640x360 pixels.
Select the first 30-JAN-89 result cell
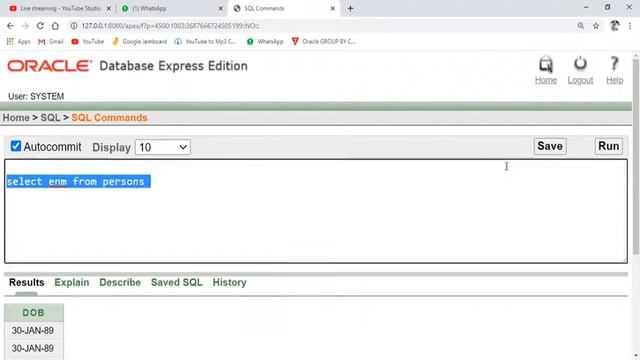click(33, 330)
